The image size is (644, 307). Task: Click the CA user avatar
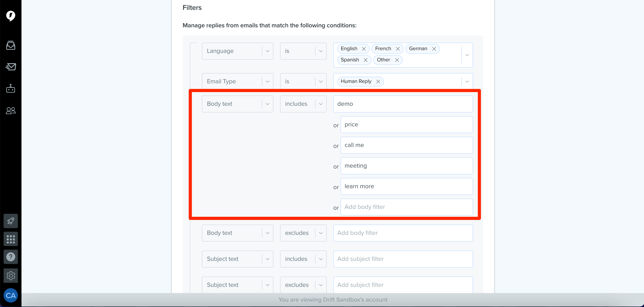tap(11, 296)
